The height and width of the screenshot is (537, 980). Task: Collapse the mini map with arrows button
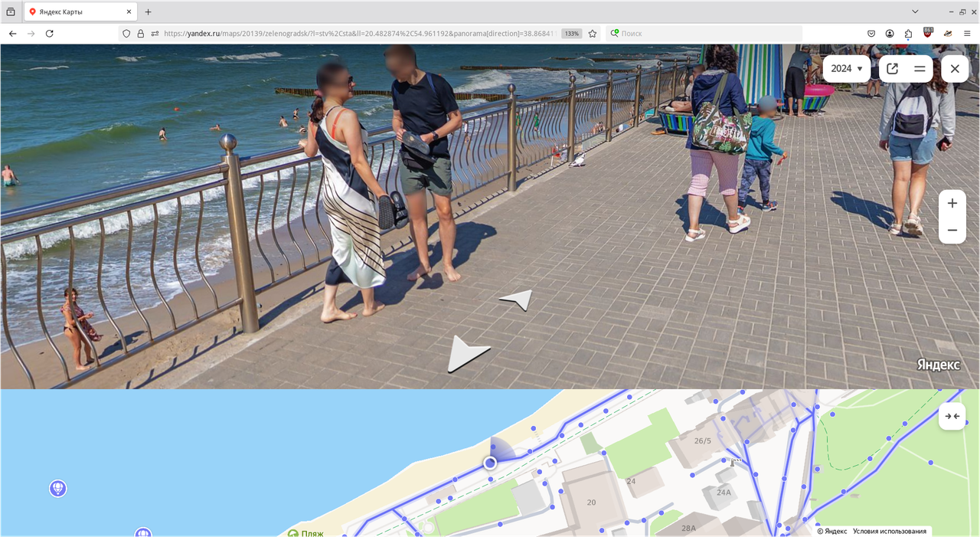pyautogui.click(x=952, y=416)
